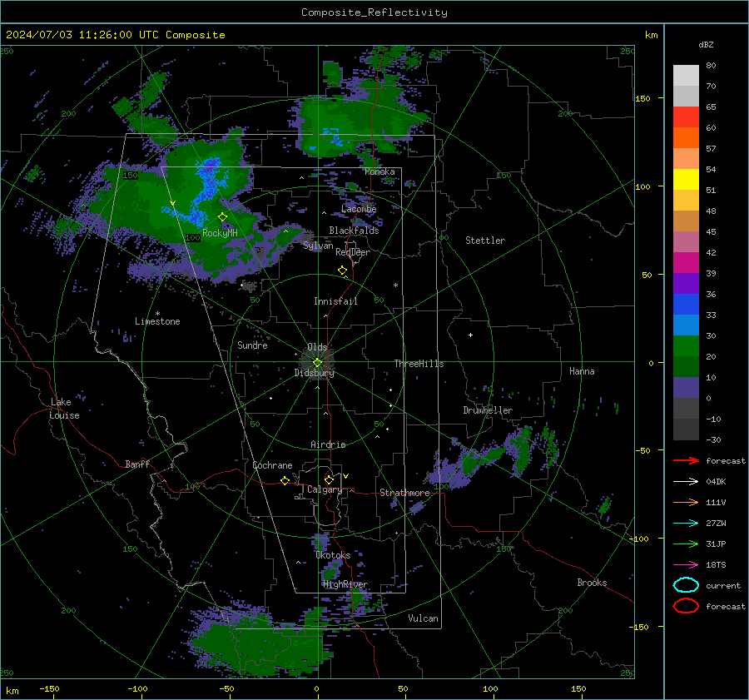The image size is (749, 700).
Task: Click the Cochrane town label
Action: [x=272, y=465]
